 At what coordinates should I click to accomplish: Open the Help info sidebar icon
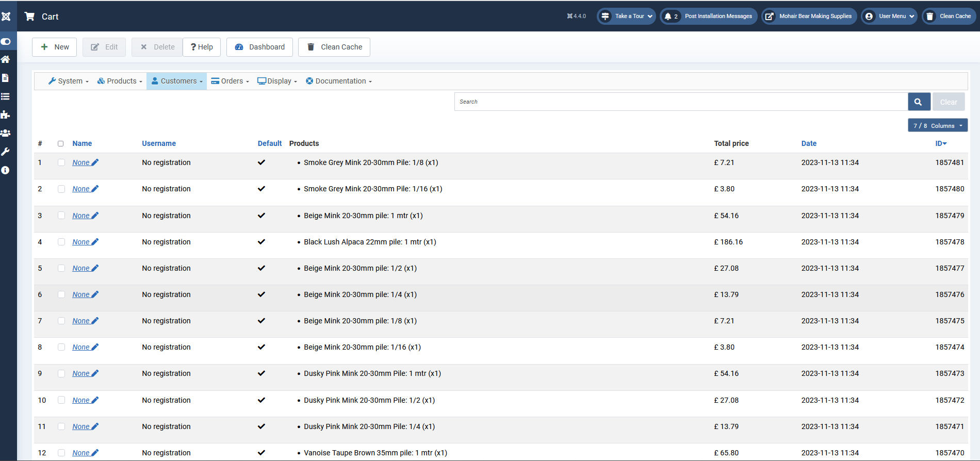5,170
